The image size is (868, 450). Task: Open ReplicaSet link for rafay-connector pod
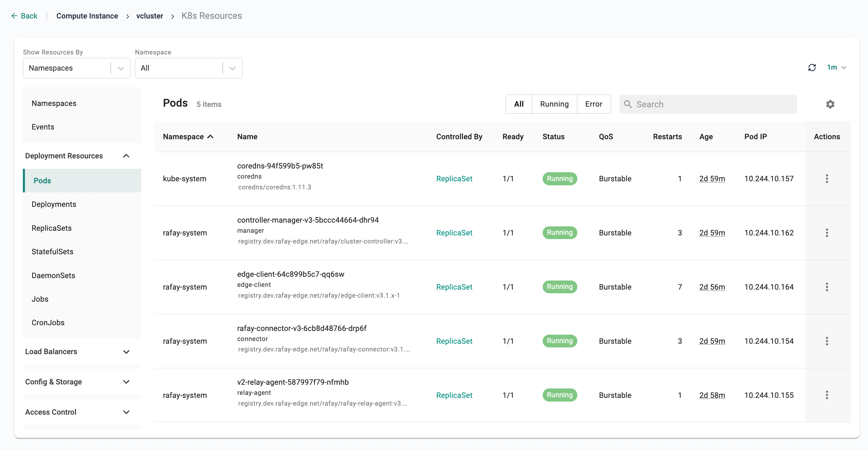click(454, 341)
